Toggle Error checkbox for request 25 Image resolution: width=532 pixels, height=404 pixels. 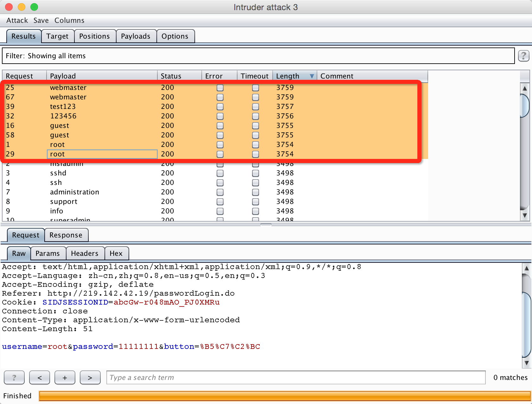220,88
